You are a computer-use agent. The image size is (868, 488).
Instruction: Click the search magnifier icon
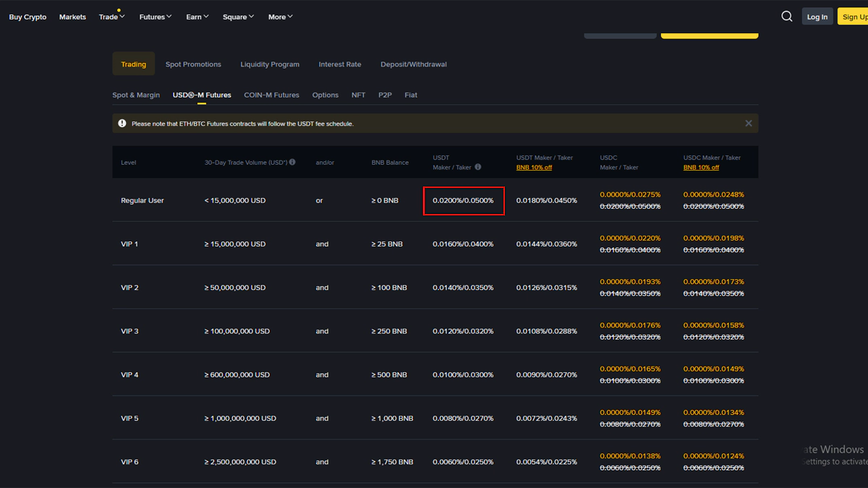(787, 17)
